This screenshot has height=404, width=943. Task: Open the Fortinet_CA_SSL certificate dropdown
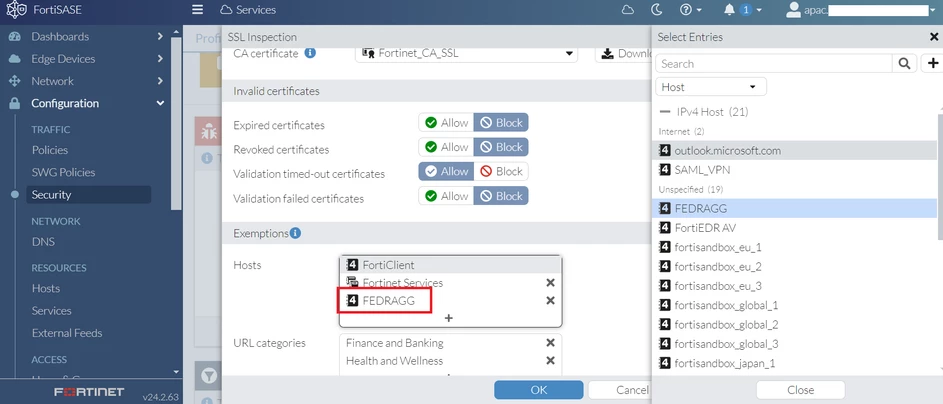466,53
